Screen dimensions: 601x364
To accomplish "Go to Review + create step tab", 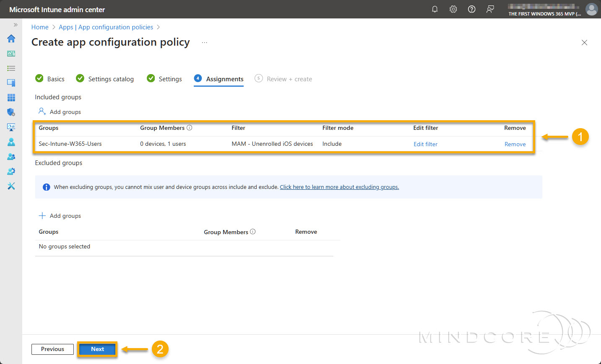I will click(284, 79).
